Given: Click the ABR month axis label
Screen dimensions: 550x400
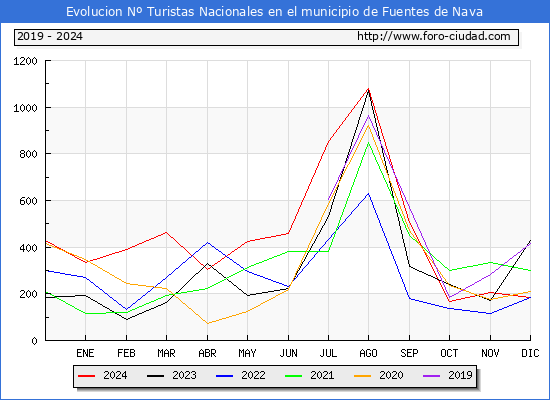Looking at the screenshot, I should pyautogui.click(x=207, y=353).
